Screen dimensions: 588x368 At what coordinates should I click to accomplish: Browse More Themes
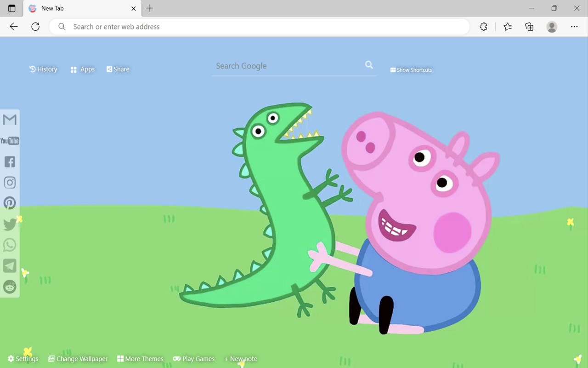[140, 359]
